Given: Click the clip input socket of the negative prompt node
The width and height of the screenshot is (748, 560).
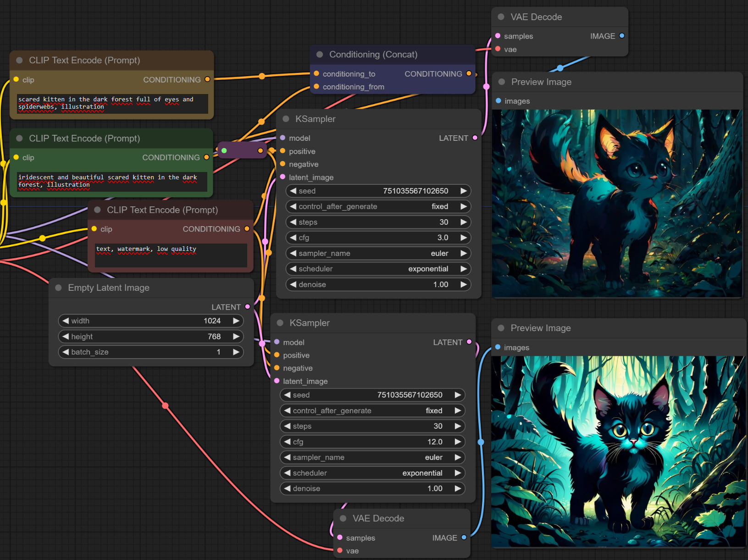Looking at the screenshot, I should (x=94, y=229).
